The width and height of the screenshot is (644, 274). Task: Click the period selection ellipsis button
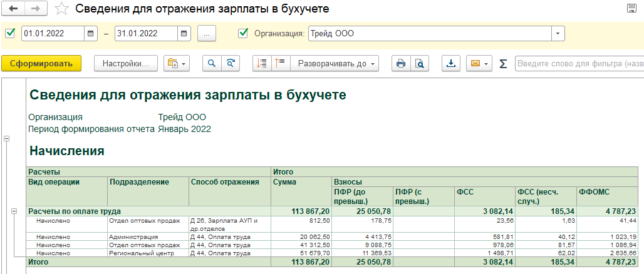207,34
